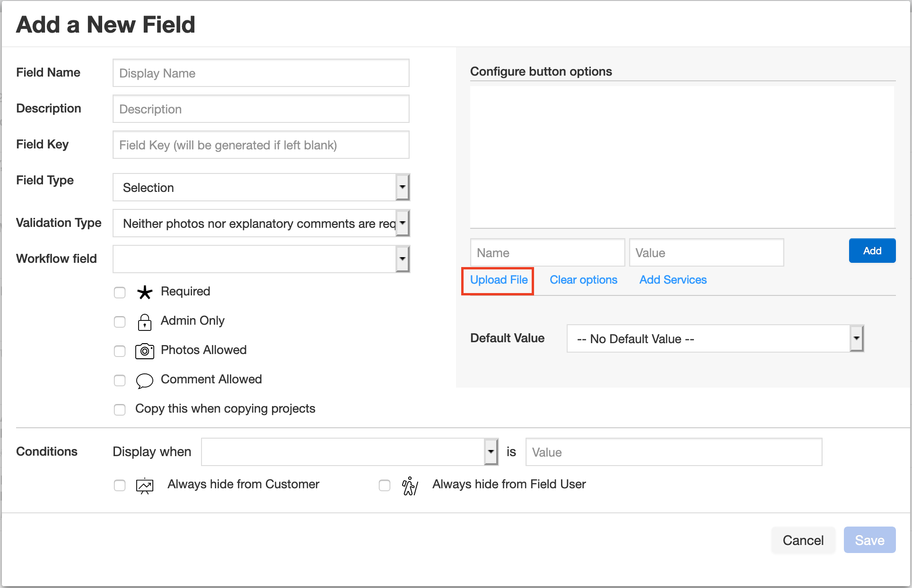This screenshot has width=912, height=588.
Task: Click the presentation chart Customer icon
Action: click(145, 485)
